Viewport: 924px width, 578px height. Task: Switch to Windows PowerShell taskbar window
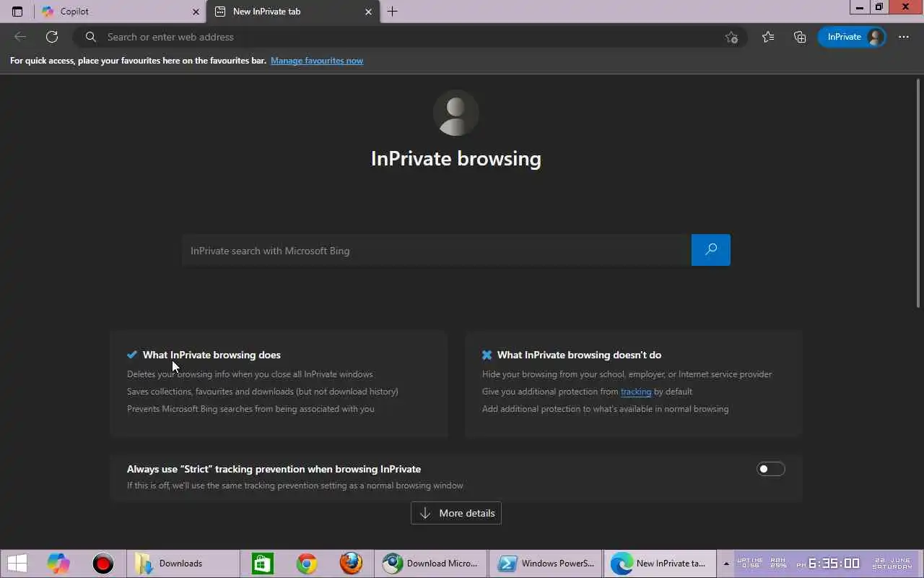tap(545, 564)
